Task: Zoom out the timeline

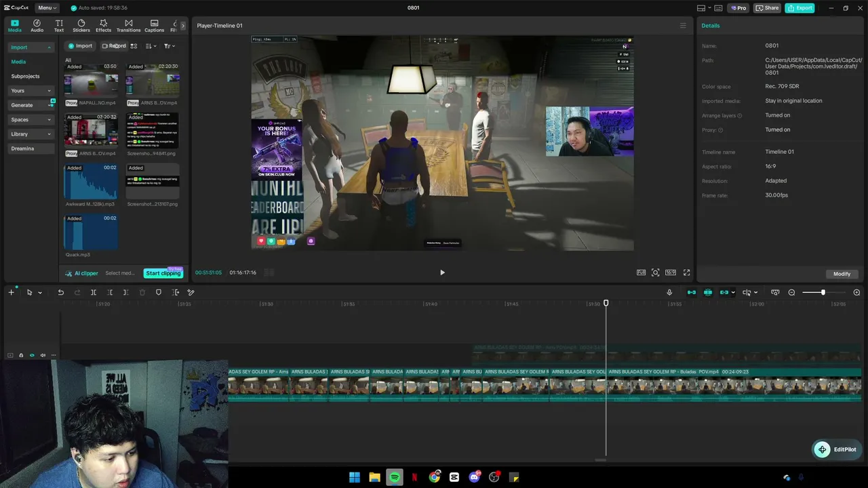Action: 791,292
